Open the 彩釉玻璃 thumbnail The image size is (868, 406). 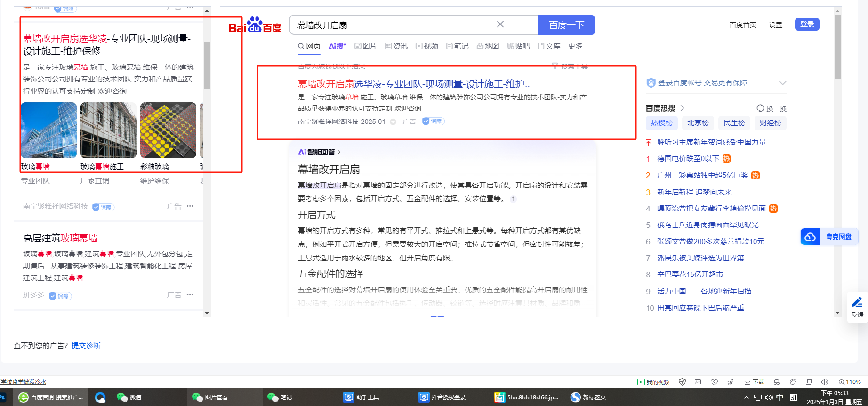pos(168,130)
